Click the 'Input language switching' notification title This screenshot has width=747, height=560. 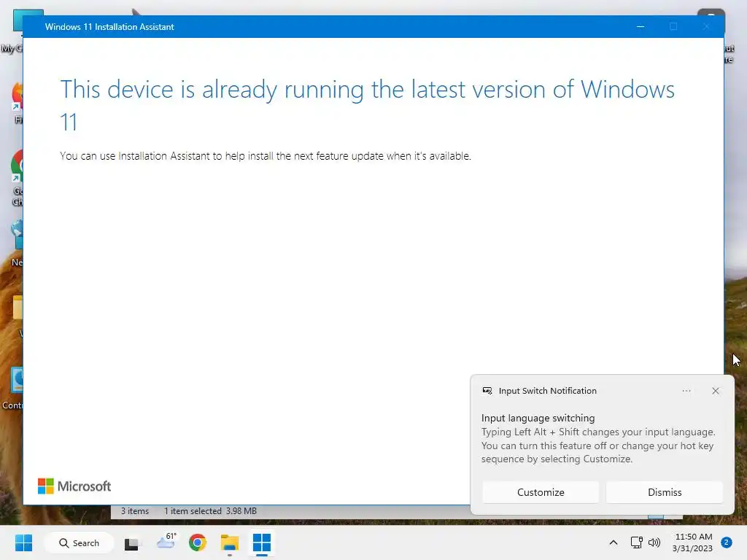pyautogui.click(x=538, y=418)
